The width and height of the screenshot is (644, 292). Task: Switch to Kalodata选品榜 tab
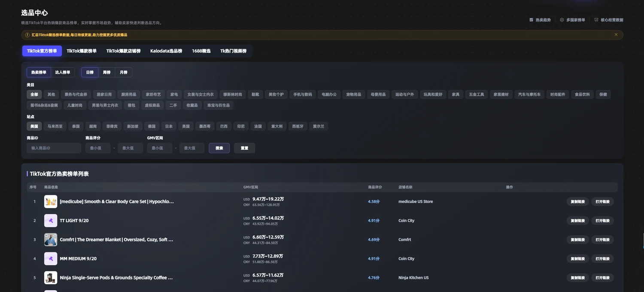pyautogui.click(x=166, y=51)
